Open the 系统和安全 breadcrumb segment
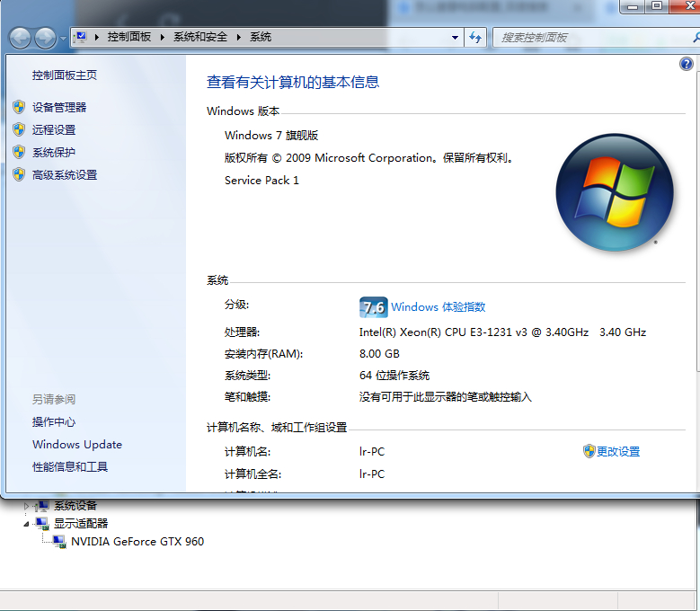Viewport: 700px width, 611px height. [x=200, y=37]
